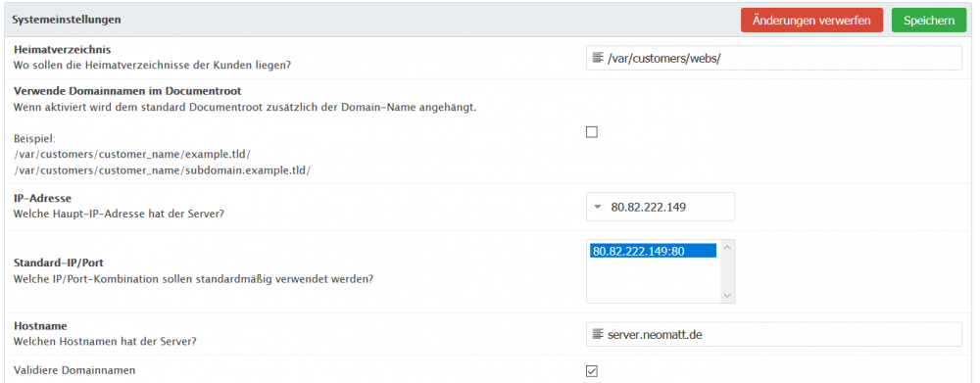Enable Verwende Domainnamen im Documentroot checkbox

point(591,132)
